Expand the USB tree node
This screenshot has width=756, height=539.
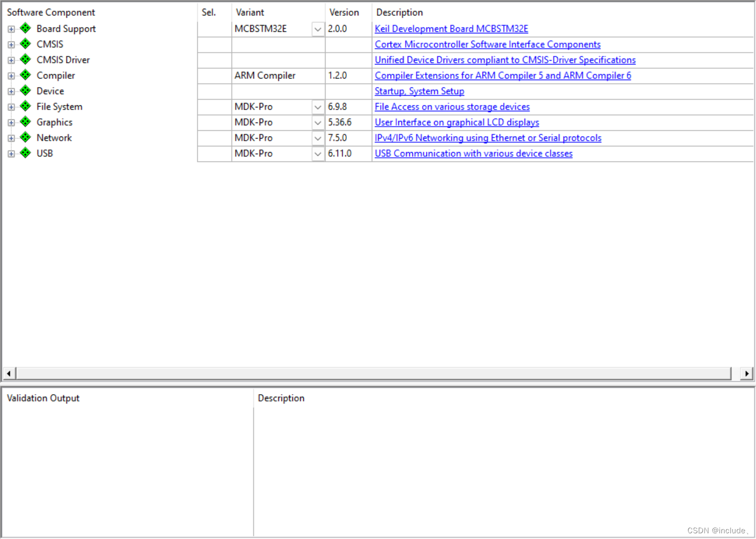coord(11,154)
